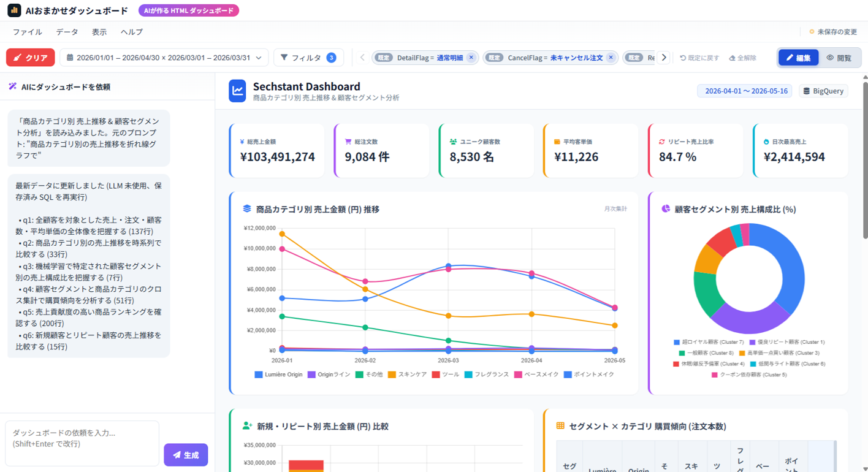Toggle Lumière Origin legend series
The width and height of the screenshot is (868, 472).
click(x=279, y=375)
